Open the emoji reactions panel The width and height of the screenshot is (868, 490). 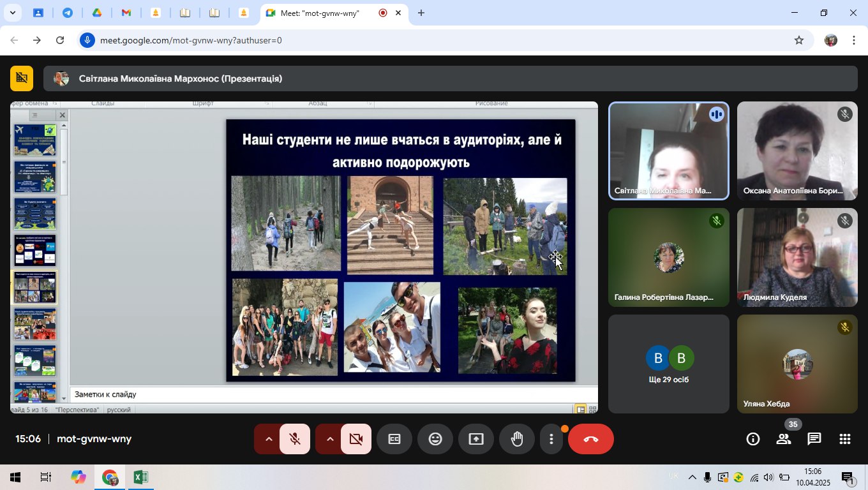435,439
